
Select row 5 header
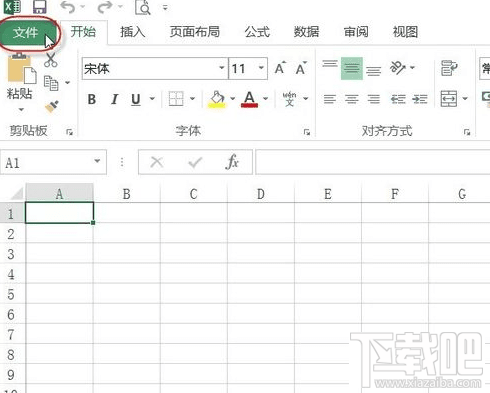pyautogui.click(x=11, y=294)
